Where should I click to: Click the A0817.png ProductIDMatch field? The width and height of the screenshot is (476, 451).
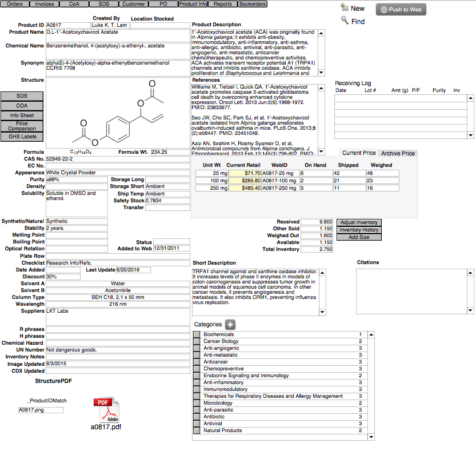coord(41,410)
